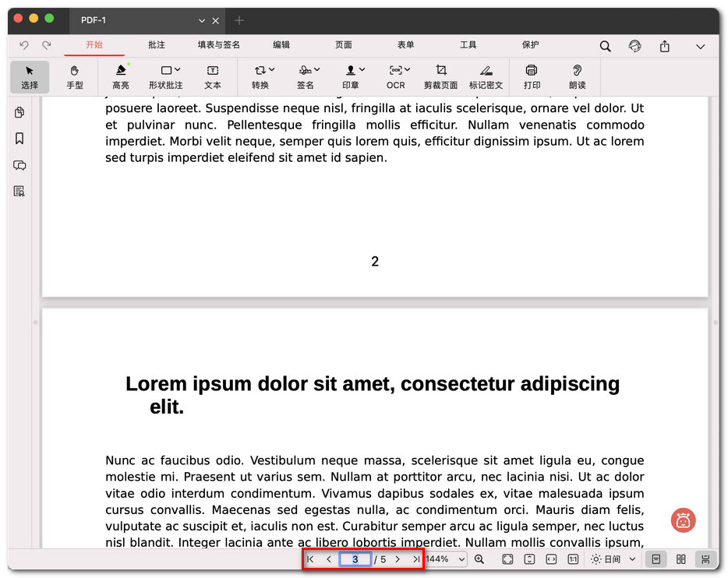Viewport: 728px width, 578px height.
Task: Toggle actual size (1:1) view
Action: click(x=573, y=559)
